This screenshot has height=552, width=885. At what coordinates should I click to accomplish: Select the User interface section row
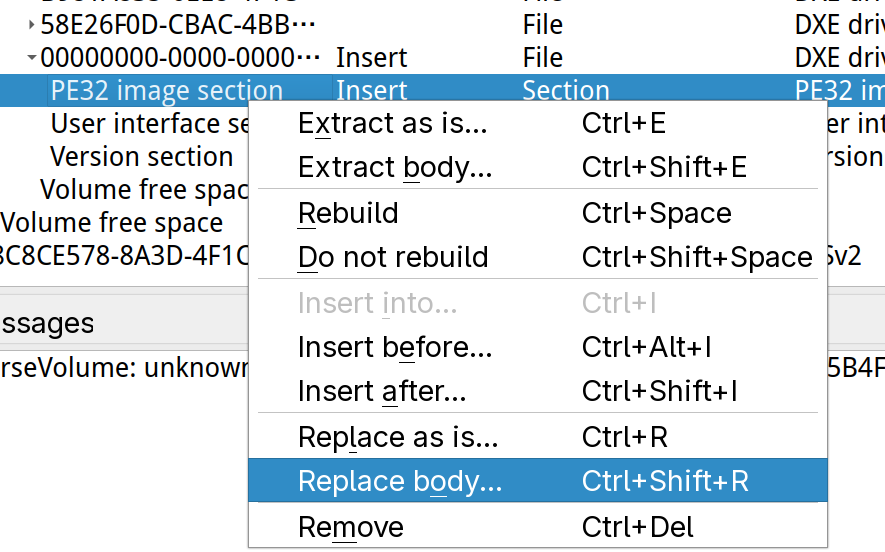click(x=124, y=124)
